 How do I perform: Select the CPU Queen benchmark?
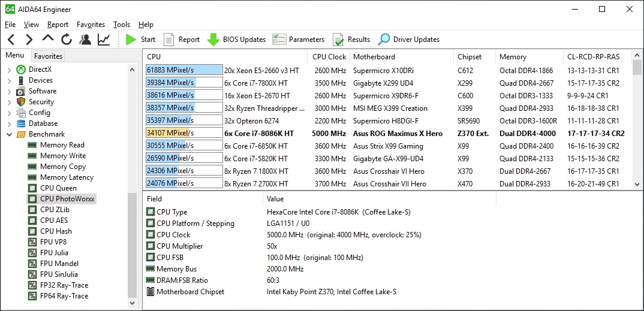point(58,188)
